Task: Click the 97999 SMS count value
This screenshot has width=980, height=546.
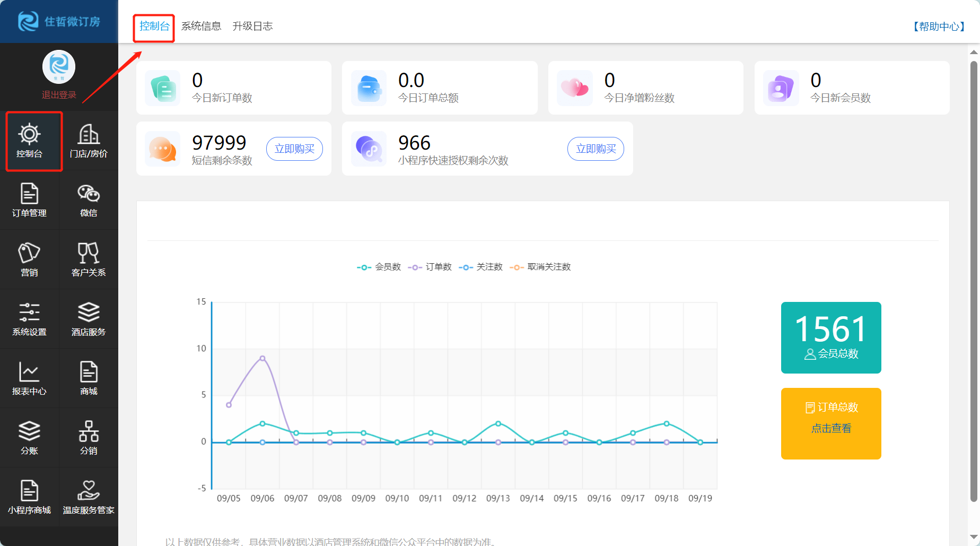Action: tap(219, 143)
